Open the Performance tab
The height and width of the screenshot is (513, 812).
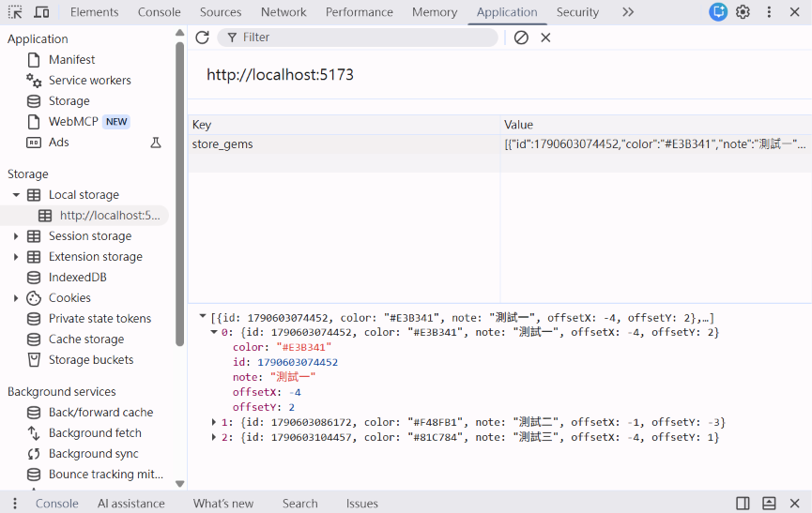tap(359, 12)
